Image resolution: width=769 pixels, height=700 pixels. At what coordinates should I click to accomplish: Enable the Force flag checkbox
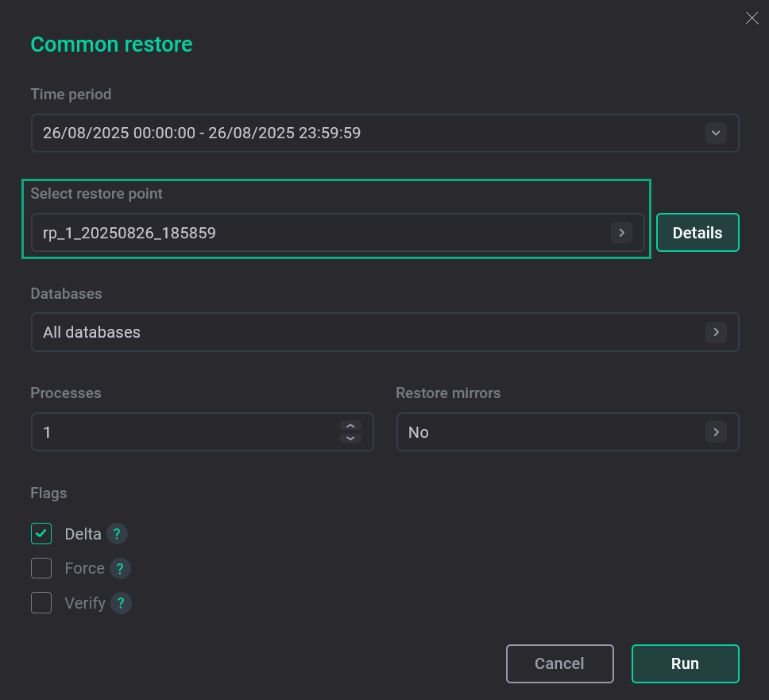coord(41,569)
